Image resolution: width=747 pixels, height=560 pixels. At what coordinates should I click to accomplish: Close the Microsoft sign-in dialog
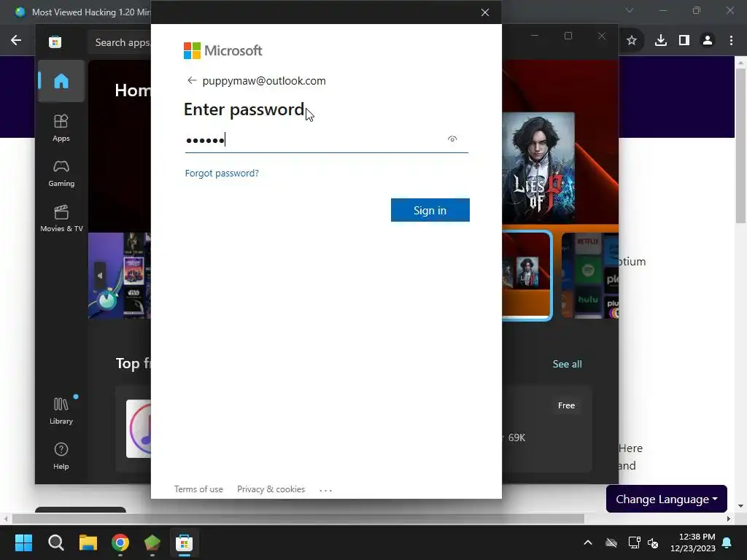tap(485, 12)
